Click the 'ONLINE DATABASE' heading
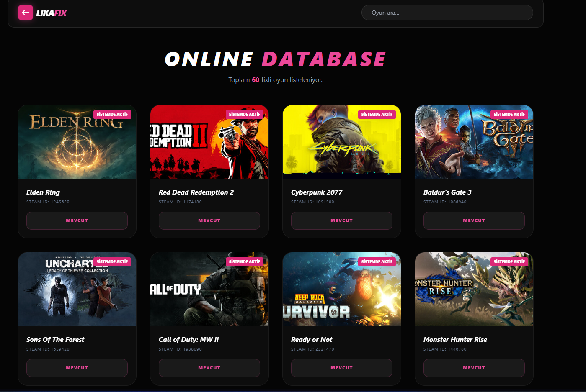This screenshot has height=392, width=586. click(275, 59)
